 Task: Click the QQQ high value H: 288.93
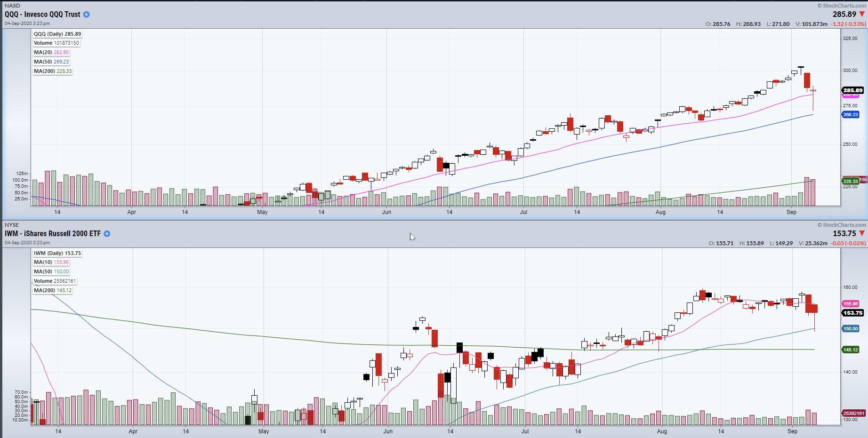(x=748, y=24)
